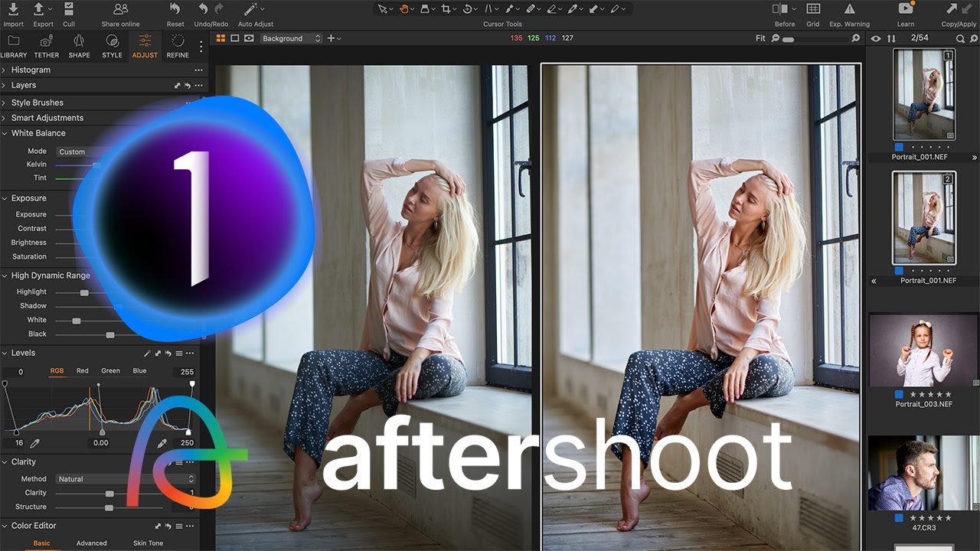Open the Cull tool
The image size is (980, 551).
(x=69, y=9)
